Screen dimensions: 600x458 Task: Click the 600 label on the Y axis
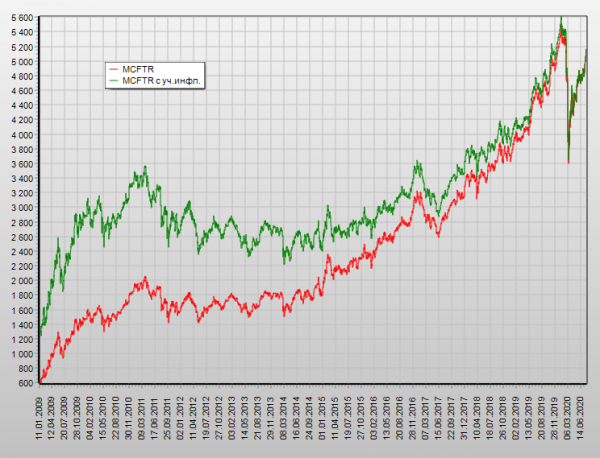(26, 383)
